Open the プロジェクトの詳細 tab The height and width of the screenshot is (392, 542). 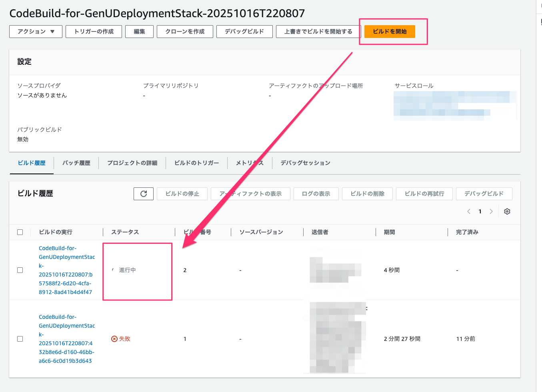[132, 163]
